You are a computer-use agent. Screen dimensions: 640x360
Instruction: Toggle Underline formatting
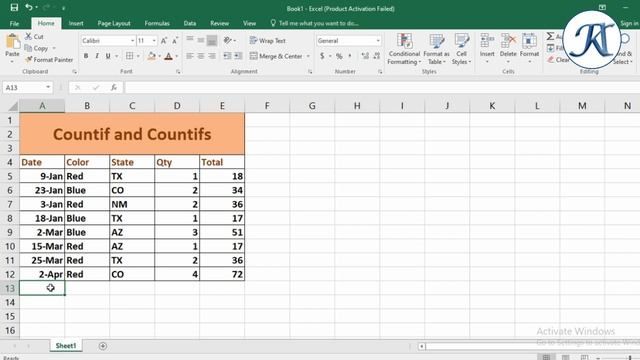coord(108,56)
